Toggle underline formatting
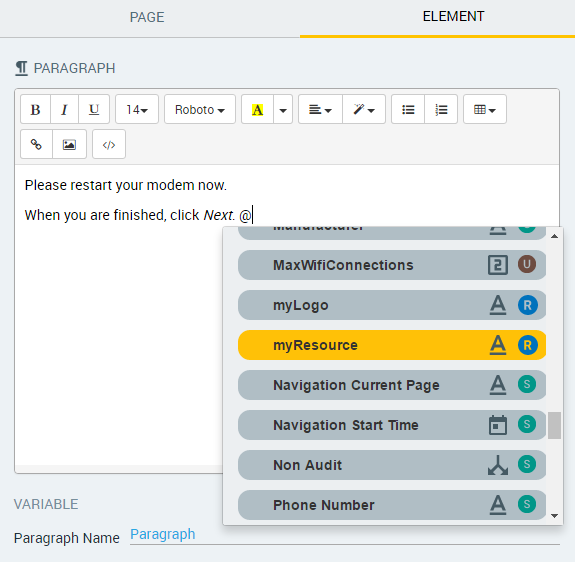This screenshot has width=575, height=562. [x=94, y=109]
